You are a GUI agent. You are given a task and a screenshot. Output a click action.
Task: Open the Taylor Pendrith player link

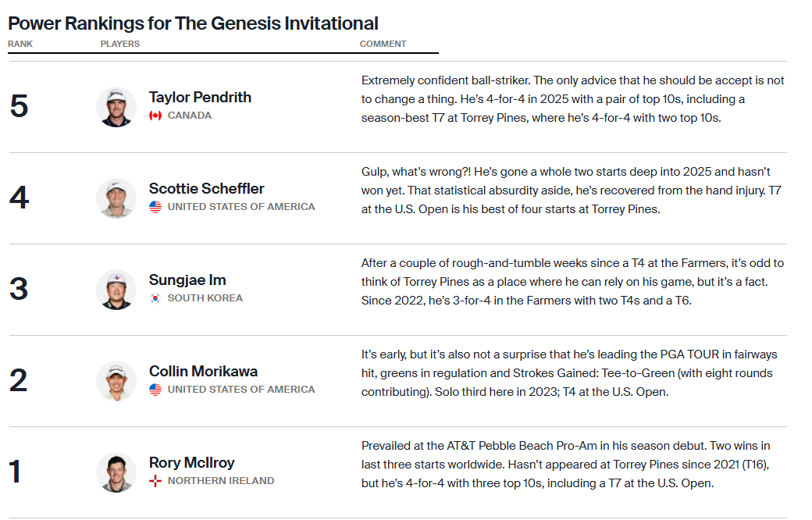pos(200,98)
